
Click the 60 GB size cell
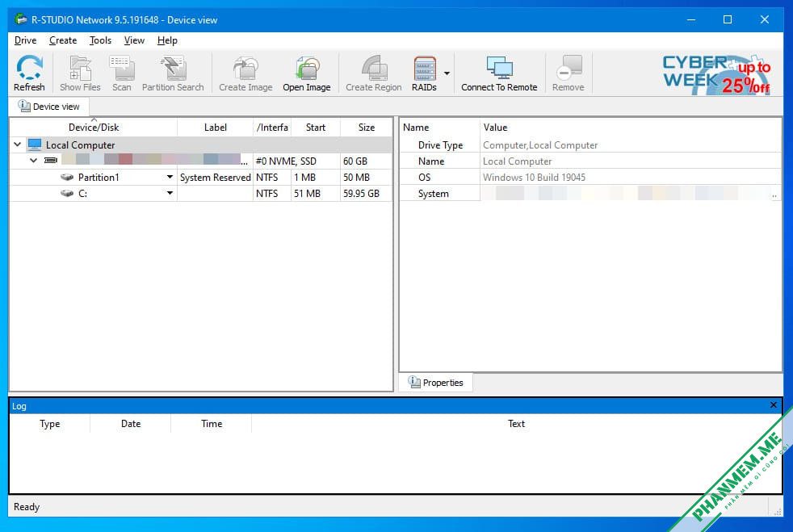click(x=366, y=161)
